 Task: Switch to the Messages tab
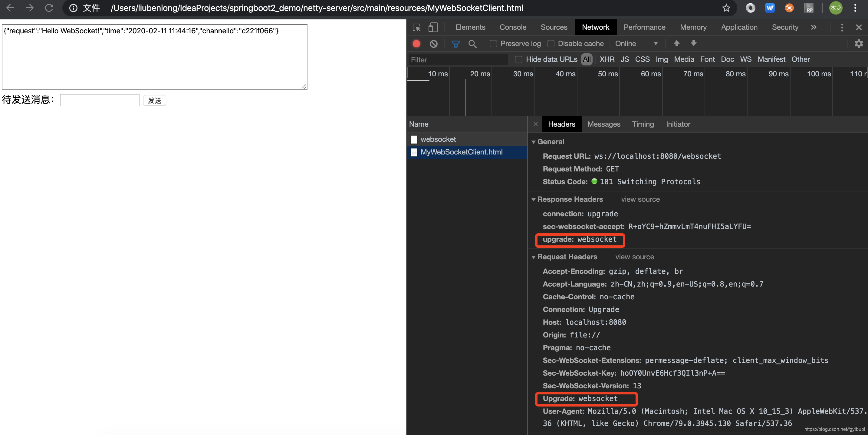click(603, 124)
